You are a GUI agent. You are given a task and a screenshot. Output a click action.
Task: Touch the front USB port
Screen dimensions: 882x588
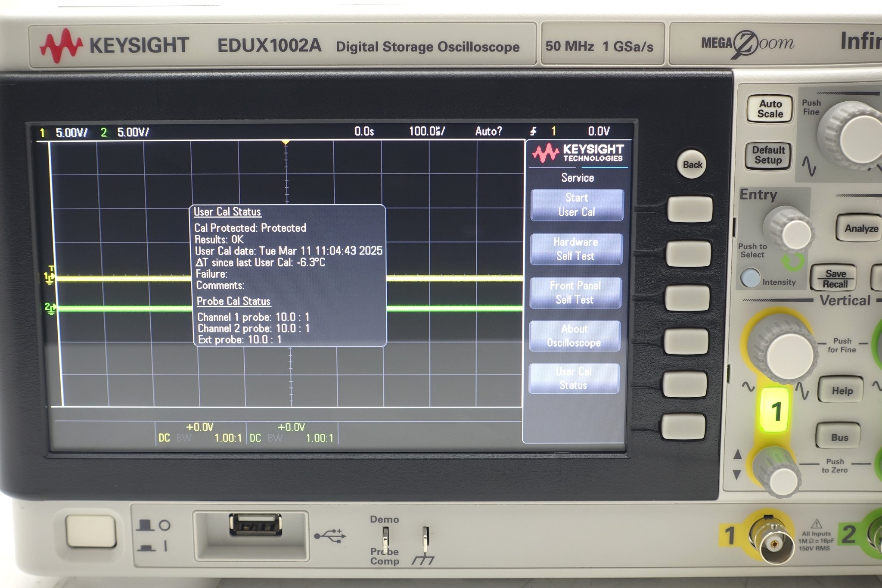coord(256,525)
